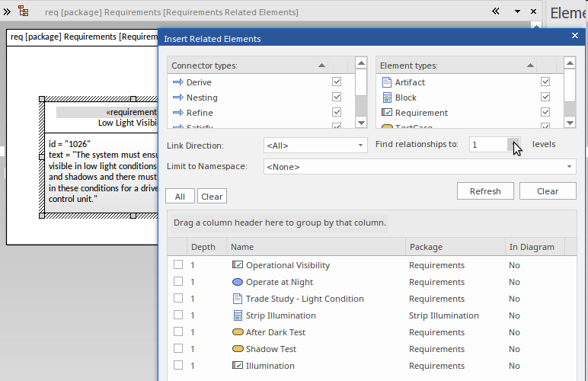Screen dimensions: 588x381
Task: Click the levels spinner arrows
Action: point(515,145)
